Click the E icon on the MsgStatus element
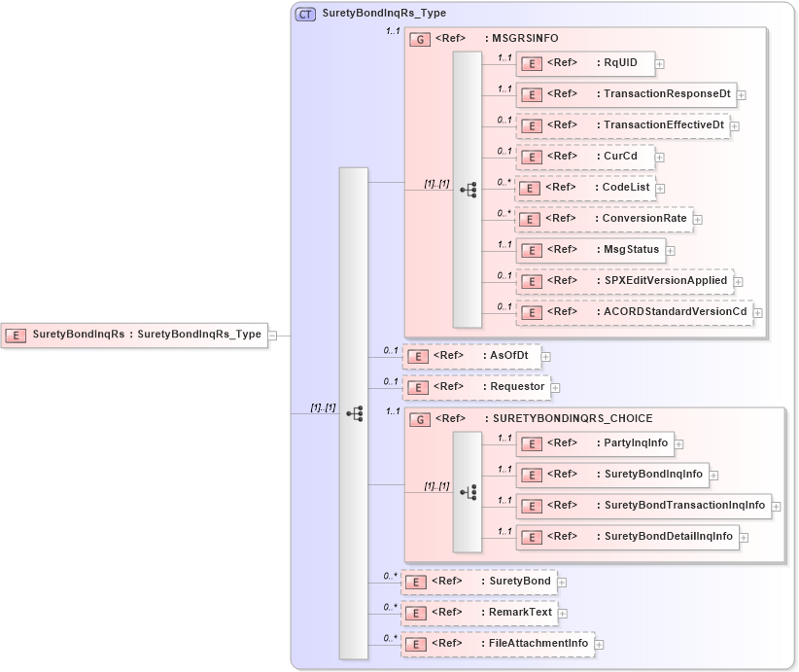Viewport: 799px width, 672px height. [x=532, y=250]
